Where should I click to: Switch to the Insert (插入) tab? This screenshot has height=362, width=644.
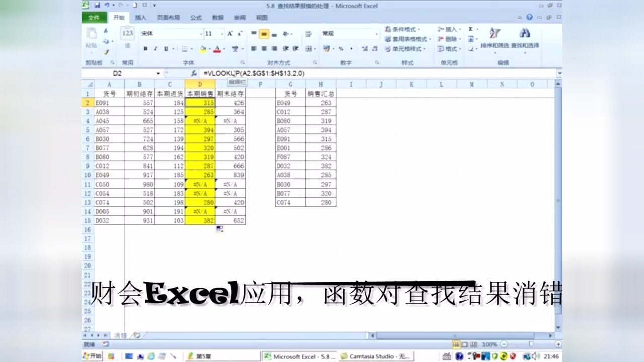tap(141, 18)
